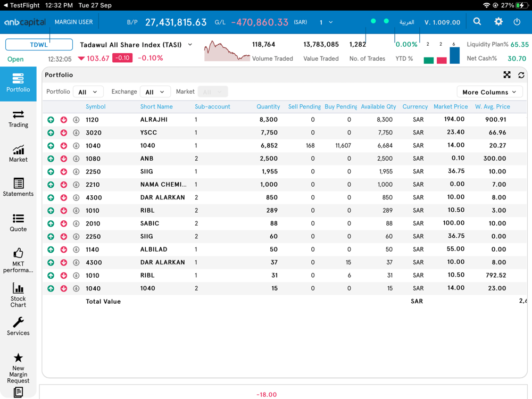The width and height of the screenshot is (532, 399).
Task: Go back to TestFlight
Action: coord(21,5)
